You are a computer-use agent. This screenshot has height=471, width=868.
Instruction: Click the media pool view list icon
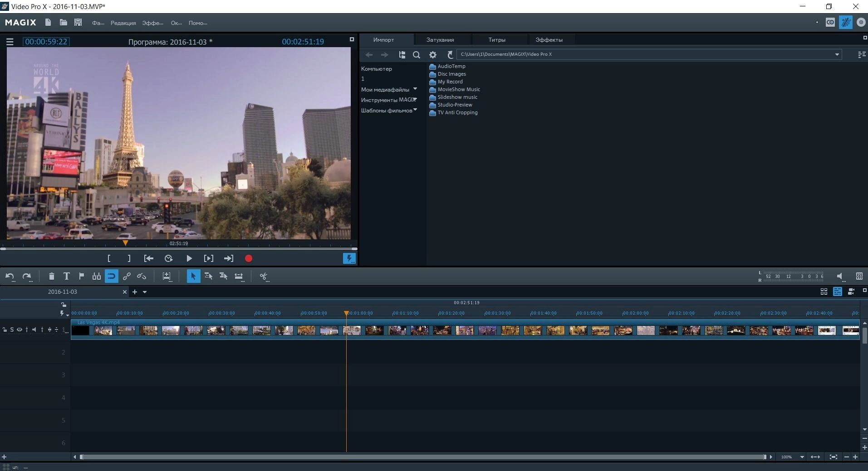[x=862, y=55]
